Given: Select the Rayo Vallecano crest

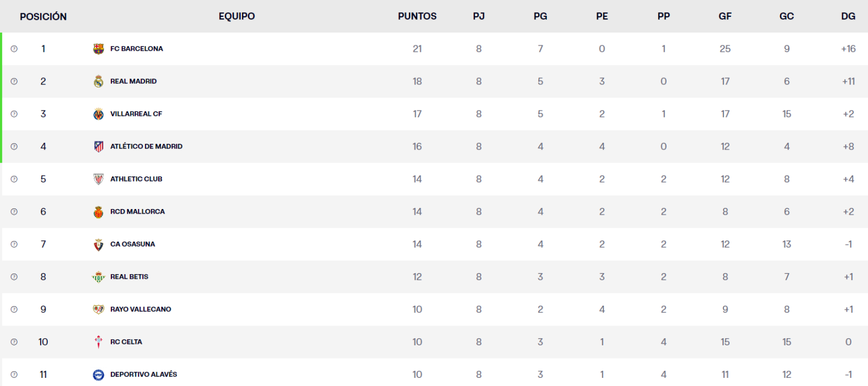Looking at the screenshot, I should coord(99,309).
